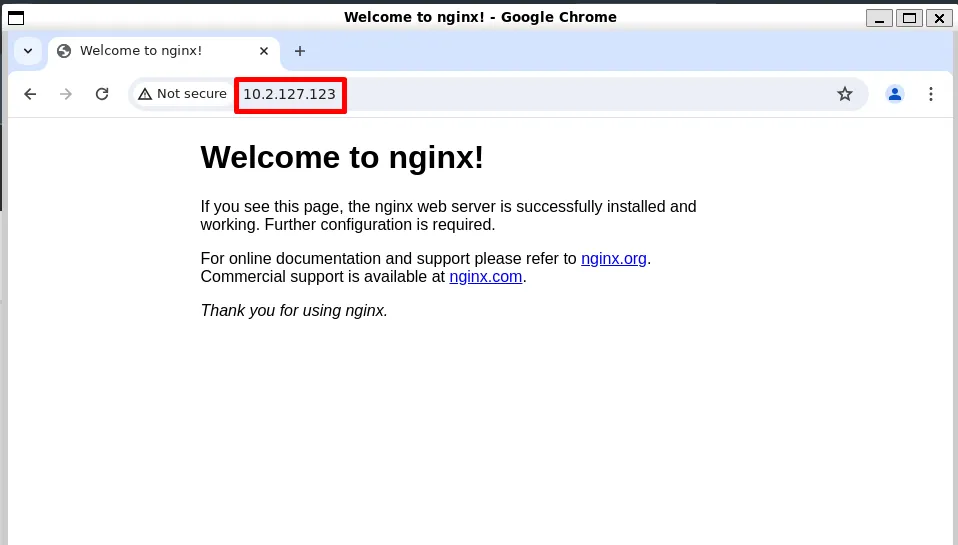Viewport: 958px width, 545px height.
Task: Reload the nginx welcome page
Action: [102, 94]
